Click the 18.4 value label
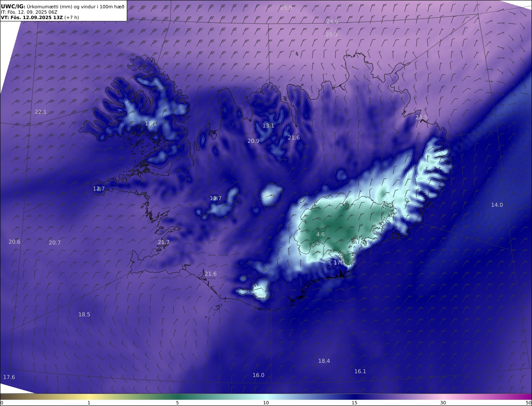The height and width of the screenshot is (406, 532). pos(324,361)
